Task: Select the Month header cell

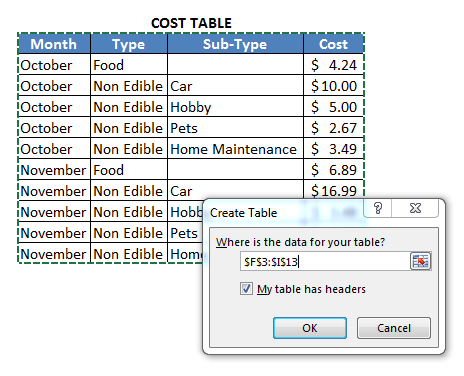Action: coord(54,44)
